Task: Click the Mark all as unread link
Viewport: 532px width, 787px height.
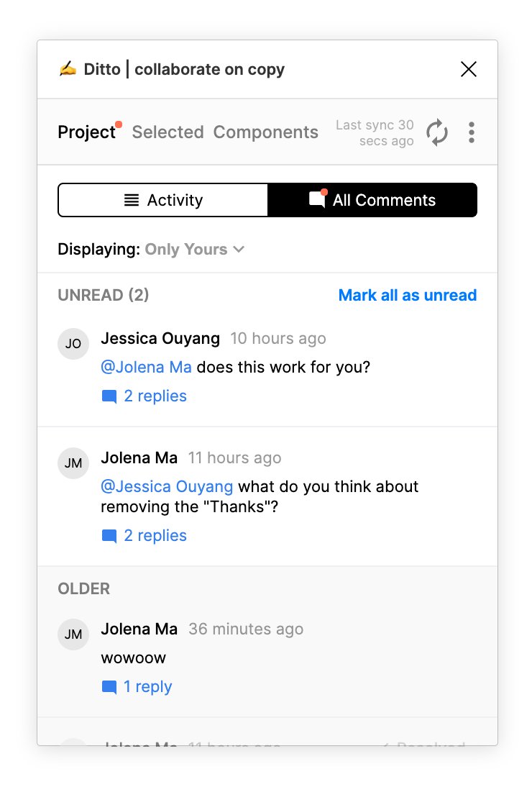Action: 407,296
